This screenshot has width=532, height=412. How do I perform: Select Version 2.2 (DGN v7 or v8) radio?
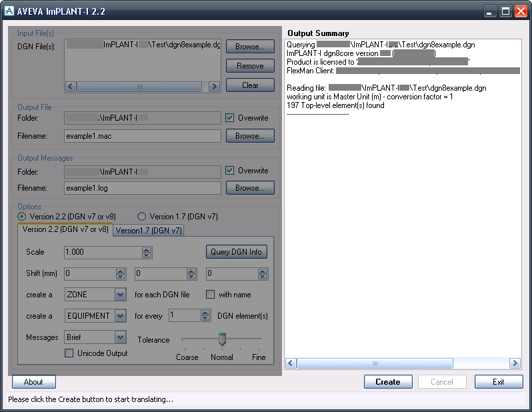tap(22, 217)
